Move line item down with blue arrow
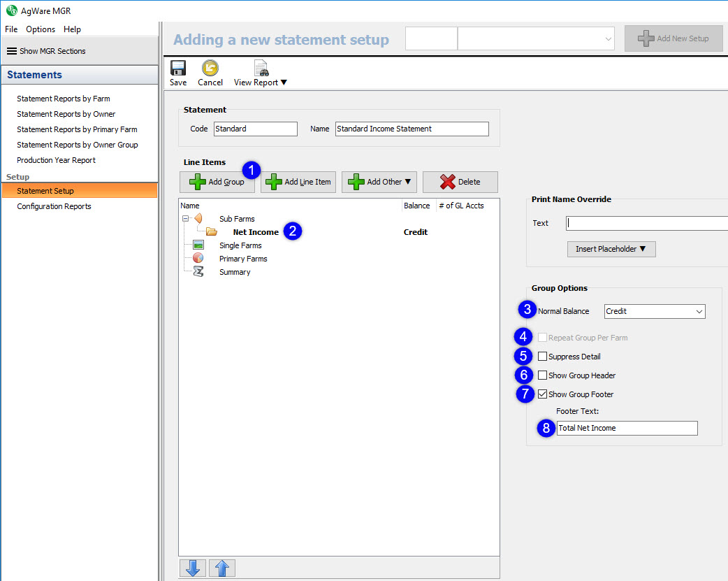This screenshot has width=728, height=581. pos(192,568)
